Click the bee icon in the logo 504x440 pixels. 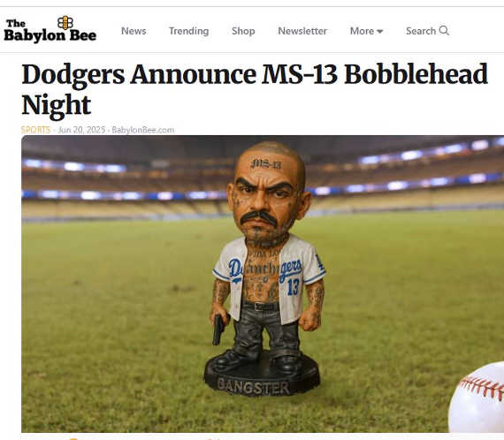65,23
